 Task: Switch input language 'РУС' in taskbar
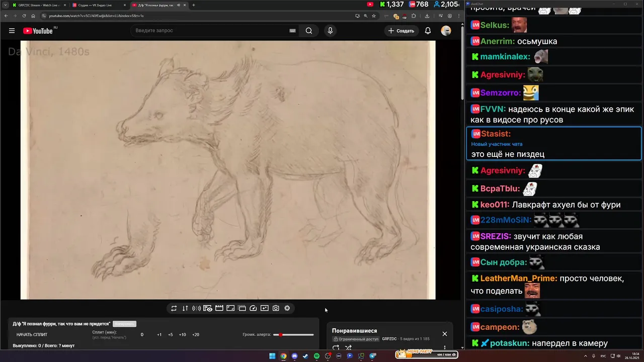[x=603, y=356]
